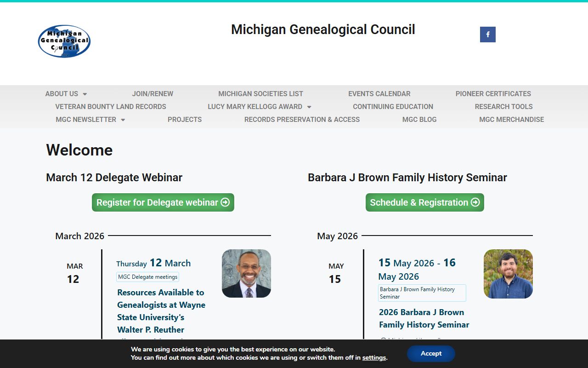Open the Join/Renew menu item

point(153,94)
